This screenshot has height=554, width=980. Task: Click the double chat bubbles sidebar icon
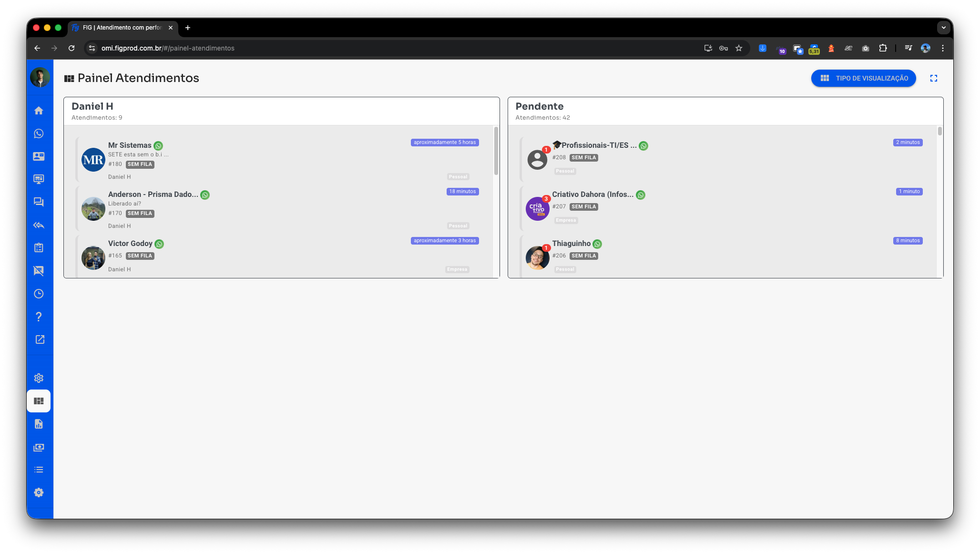pos(39,202)
